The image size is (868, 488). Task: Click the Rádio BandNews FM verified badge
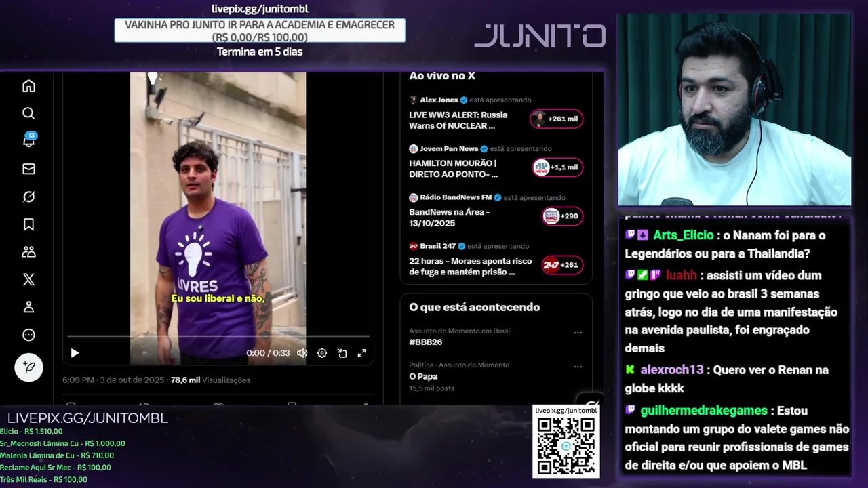click(x=498, y=197)
